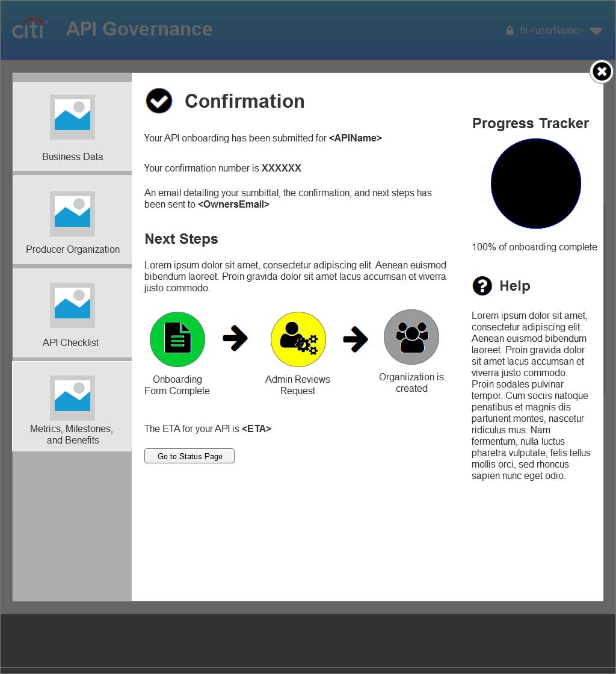Image resolution: width=616 pixels, height=674 pixels.
Task: Click the second arrow before Organization step
Action: [356, 339]
